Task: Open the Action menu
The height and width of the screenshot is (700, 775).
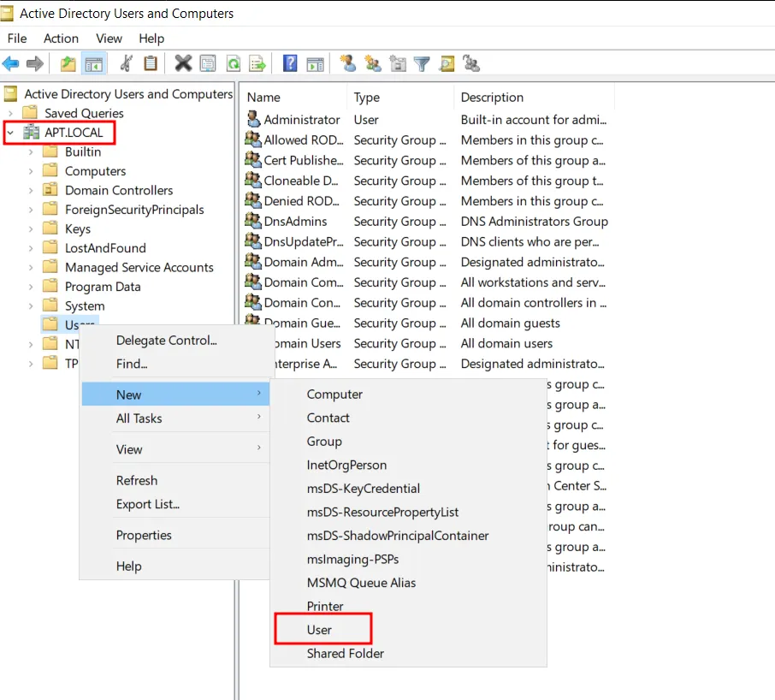Action: [61, 38]
